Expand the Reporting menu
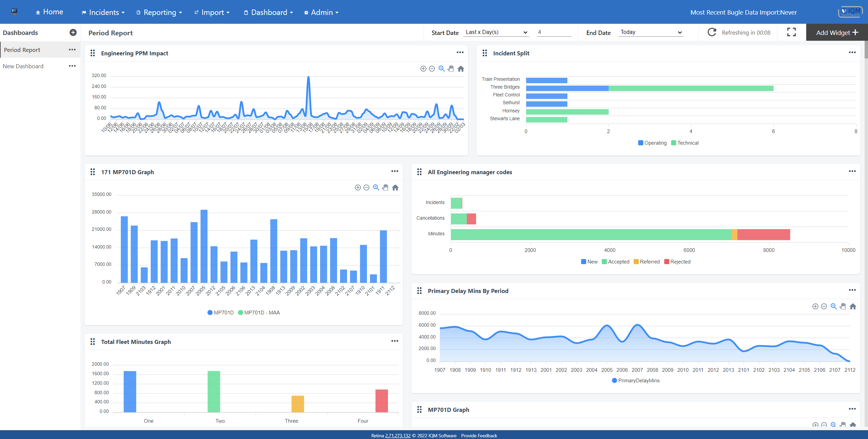This screenshot has width=868, height=439. [160, 12]
